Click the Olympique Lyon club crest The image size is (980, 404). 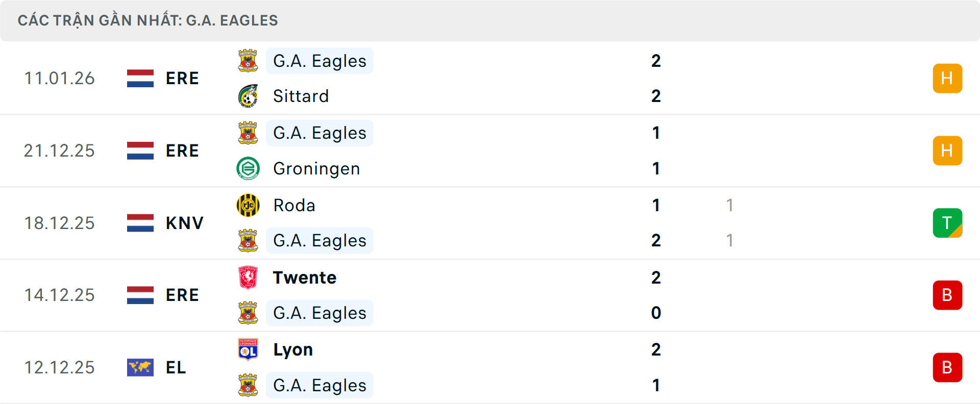pos(249,350)
